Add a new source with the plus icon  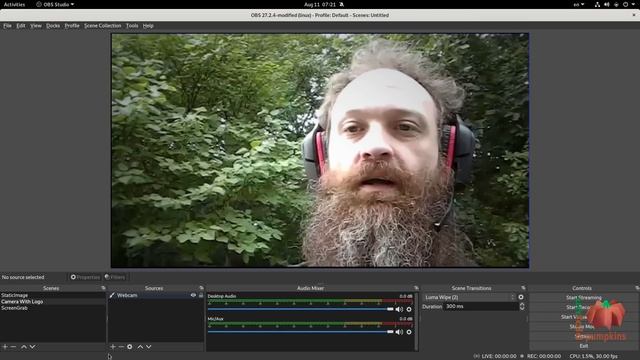[113, 347]
